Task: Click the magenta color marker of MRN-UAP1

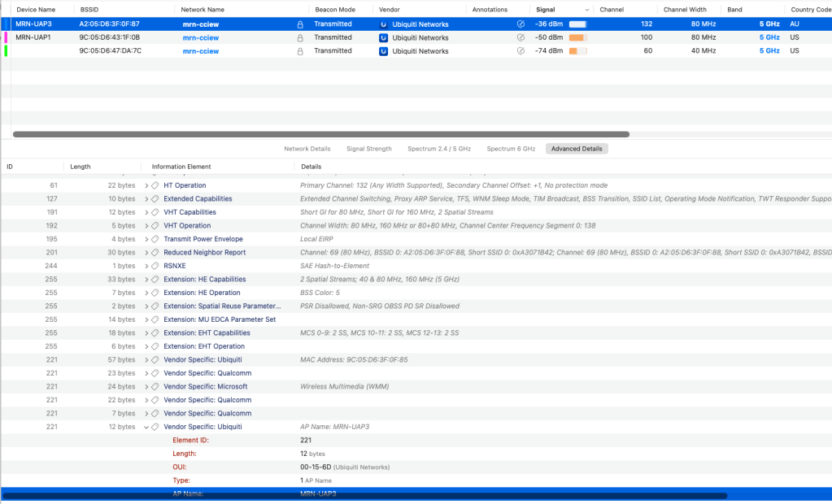Action: [x=7, y=37]
